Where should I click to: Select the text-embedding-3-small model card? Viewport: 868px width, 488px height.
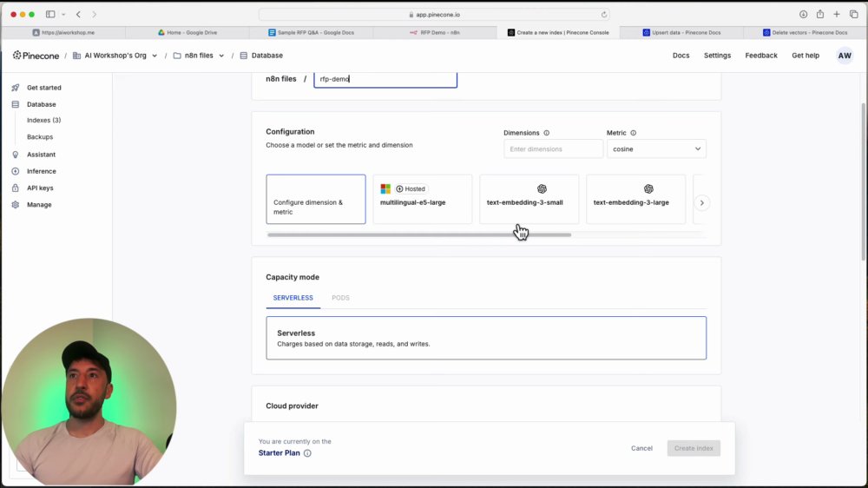coord(529,200)
